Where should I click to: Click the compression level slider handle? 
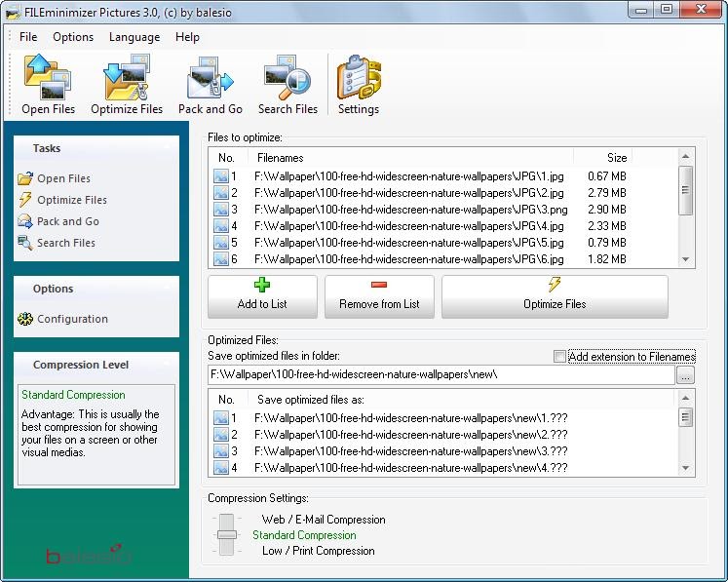(226, 535)
